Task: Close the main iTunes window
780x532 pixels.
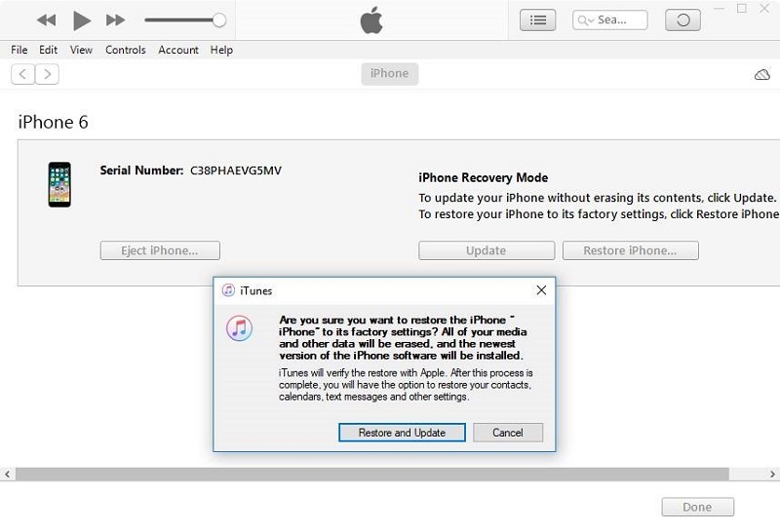Action: coord(764,9)
